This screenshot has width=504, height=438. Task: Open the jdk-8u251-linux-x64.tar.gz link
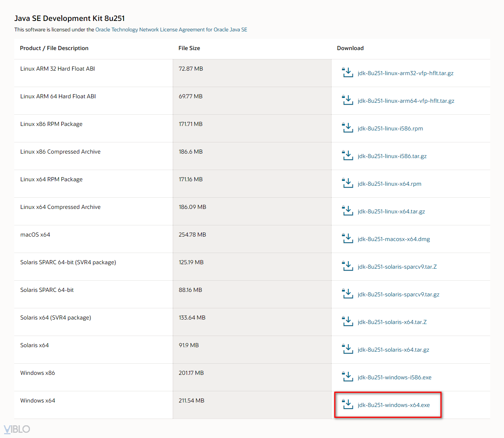(391, 212)
